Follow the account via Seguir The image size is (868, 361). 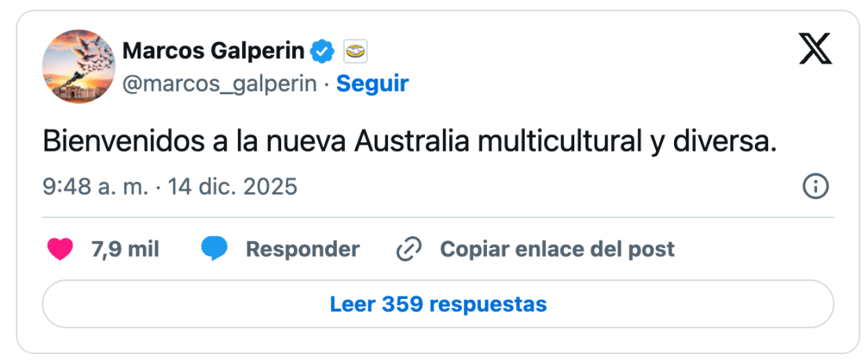point(372,83)
